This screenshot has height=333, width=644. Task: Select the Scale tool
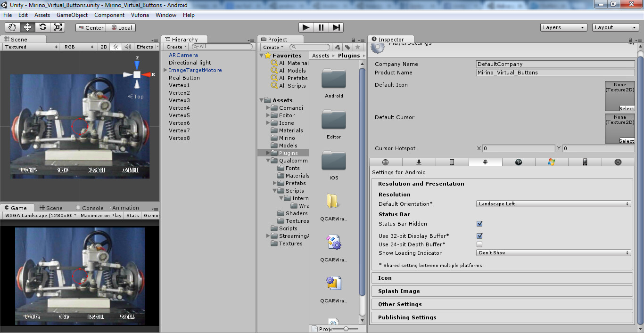pyautogui.click(x=58, y=27)
